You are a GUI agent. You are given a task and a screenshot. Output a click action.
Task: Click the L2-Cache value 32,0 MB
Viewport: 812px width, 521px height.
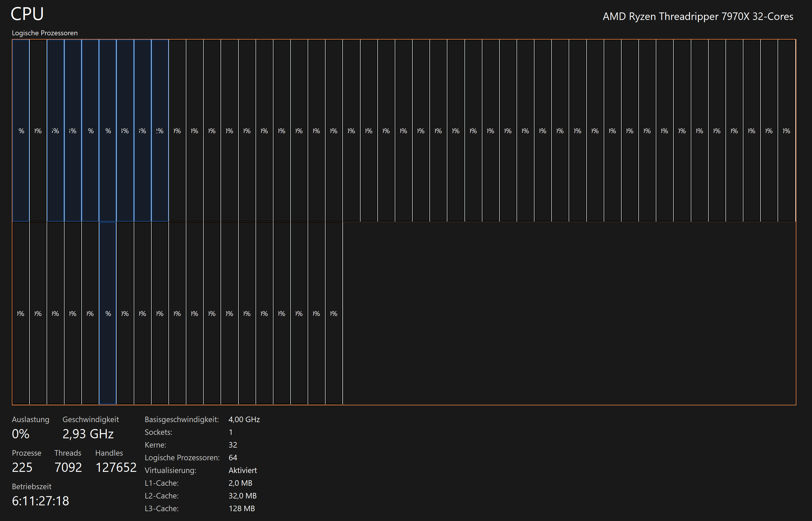point(243,496)
